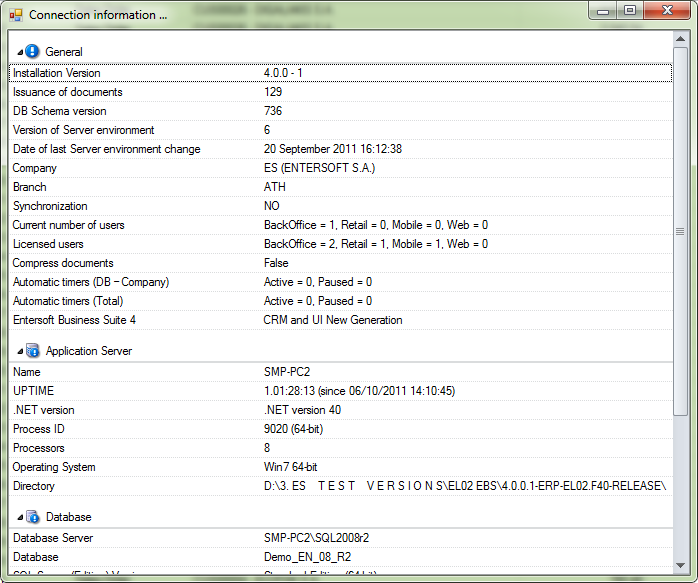Click the SMP-PC2\SQL2008r2 value
698x583 pixels.
pyautogui.click(x=317, y=538)
